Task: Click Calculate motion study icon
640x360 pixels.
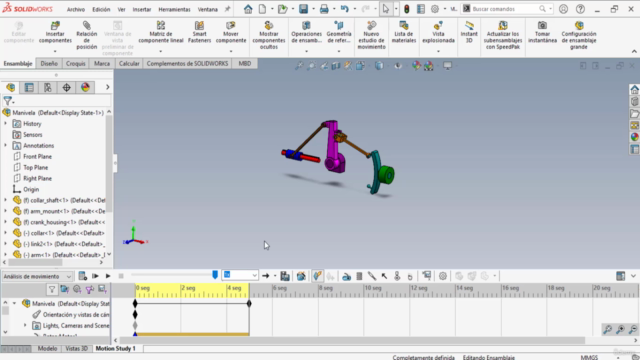Action: [x=82, y=276]
